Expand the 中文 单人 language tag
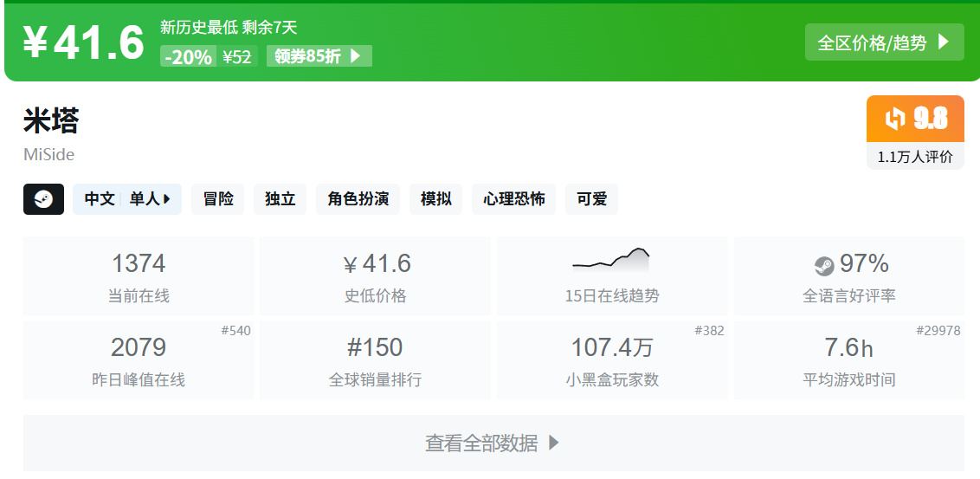Image resolution: width=980 pixels, height=479 pixels. point(127,199)
